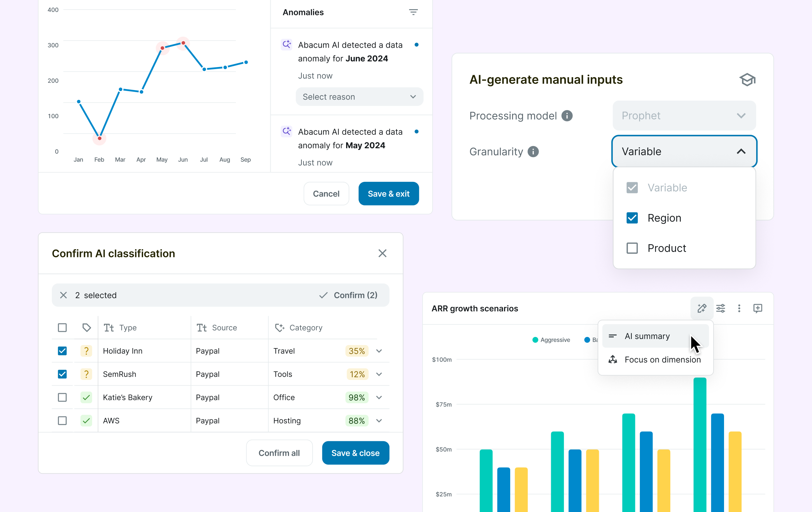Viewport: 812px width, 512px height.
Task: Check the Product granularity option
Action: coord(632,248)
